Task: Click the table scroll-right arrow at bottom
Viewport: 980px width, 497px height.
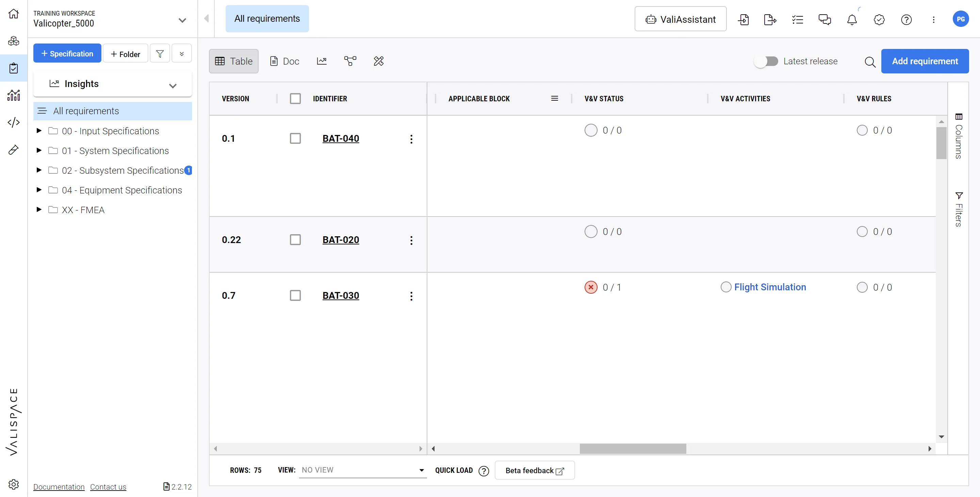Action: click(929, 449)
